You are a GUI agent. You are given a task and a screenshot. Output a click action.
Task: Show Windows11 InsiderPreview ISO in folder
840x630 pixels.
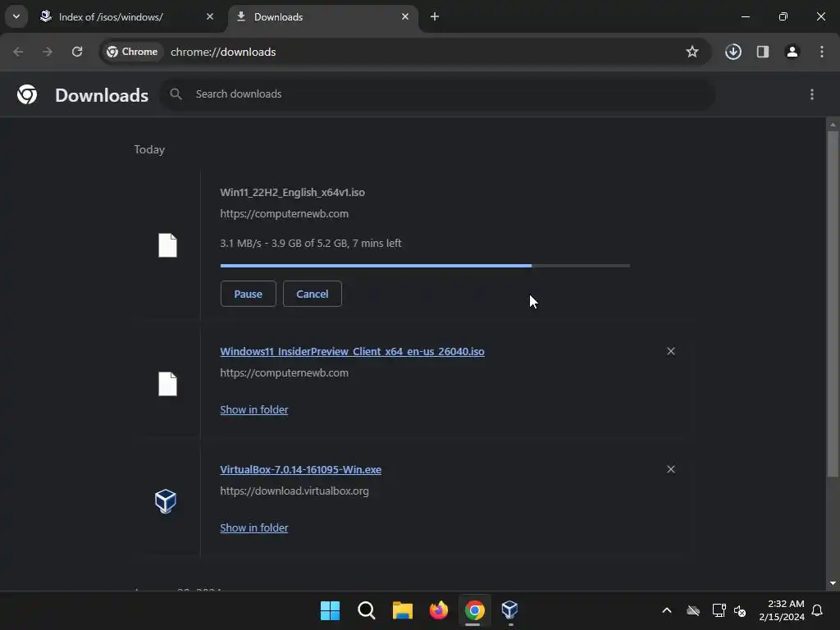[x=254, y=410]
